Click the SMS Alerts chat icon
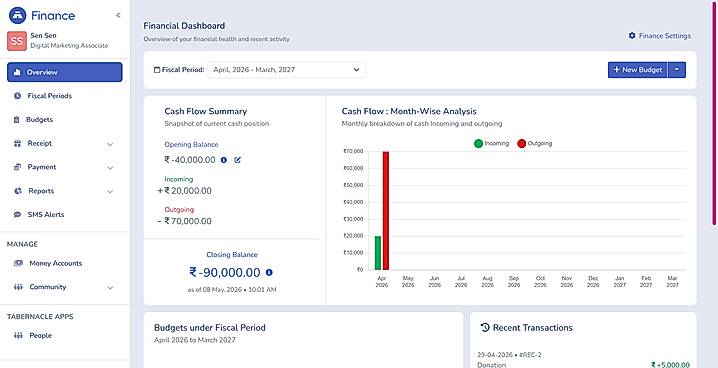Image resolution: width=718 pixels, height=368 pixels. (x=17, y=215)
